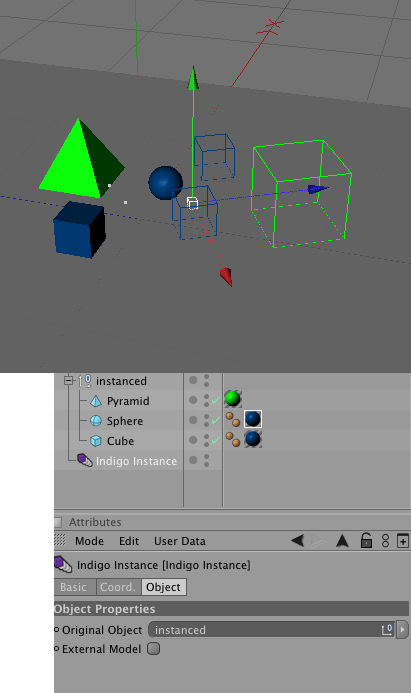Open the Mode menu
The width and height of the screenshot is (411, 693).
pos(89,541)
